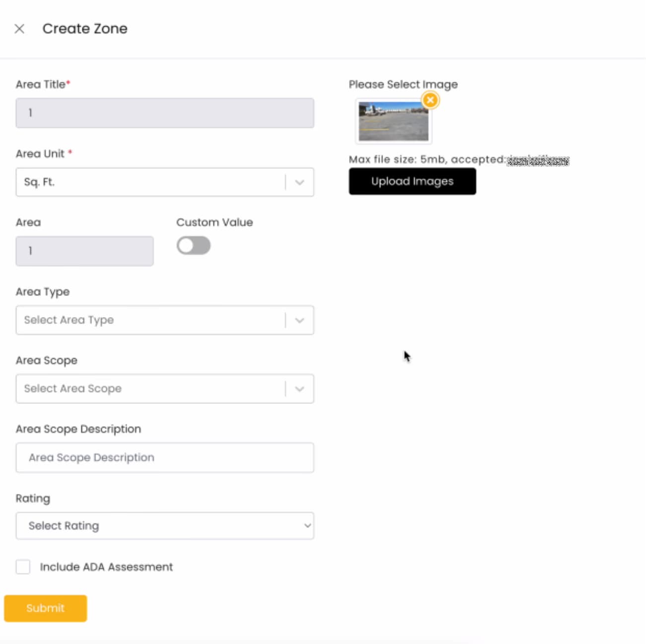Open the Select Area Type dropdown

(x=165, y=320)
